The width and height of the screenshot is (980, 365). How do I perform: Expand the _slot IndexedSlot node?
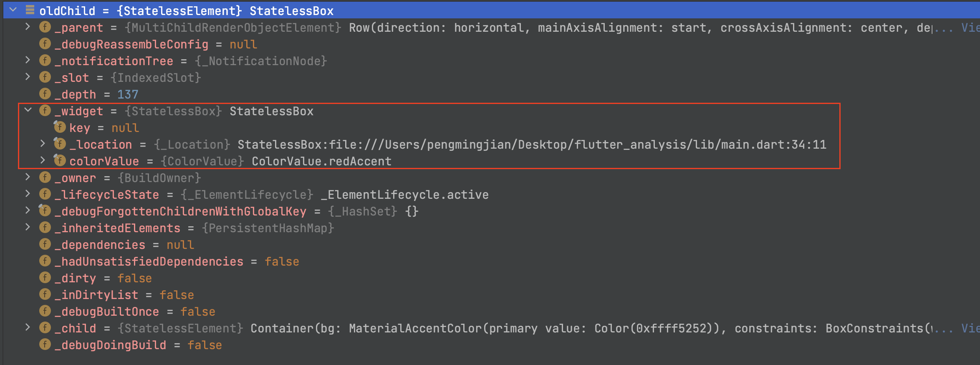[x=28, y=77]
